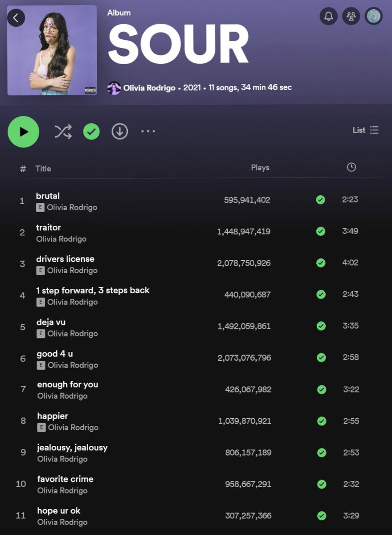Toggle liked checkmark for happier
Screen dimensions: 392x535
pyautogui.click(x=321, y=421)
